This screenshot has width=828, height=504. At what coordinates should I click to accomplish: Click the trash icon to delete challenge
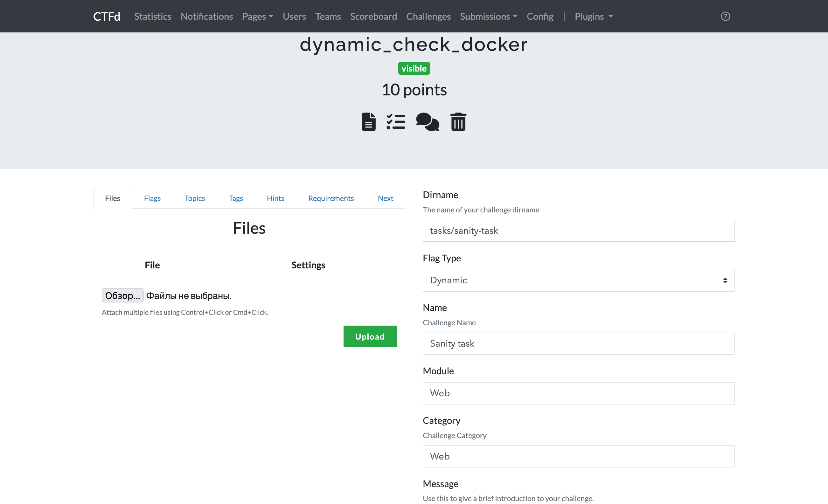tap(458, 122)
